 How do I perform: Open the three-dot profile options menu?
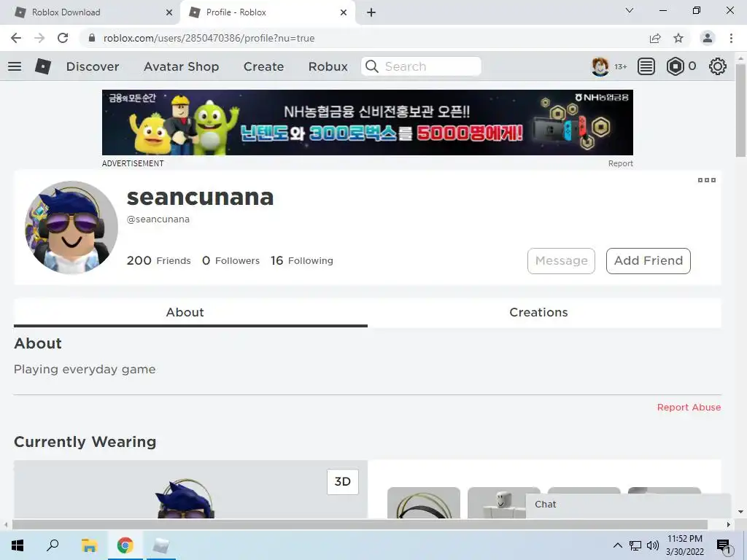[706, 180]
